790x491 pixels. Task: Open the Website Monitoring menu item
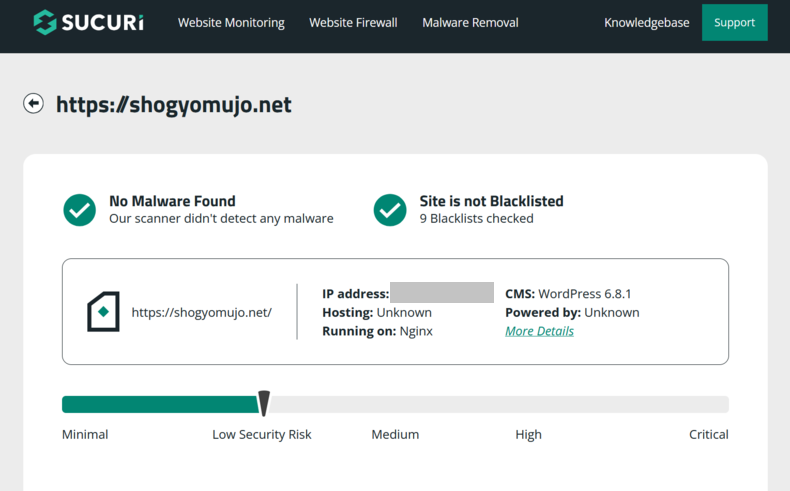tap(231, 23)
